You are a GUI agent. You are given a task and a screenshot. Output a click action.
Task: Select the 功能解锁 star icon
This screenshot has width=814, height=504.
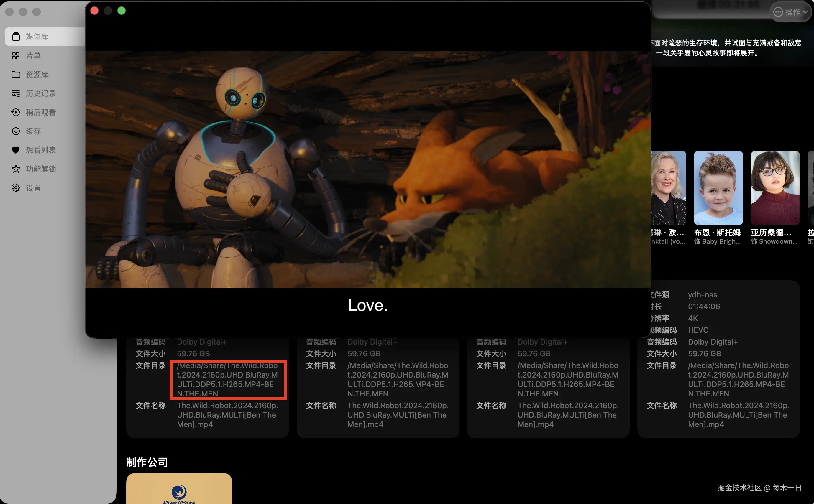tap(16, 169)
